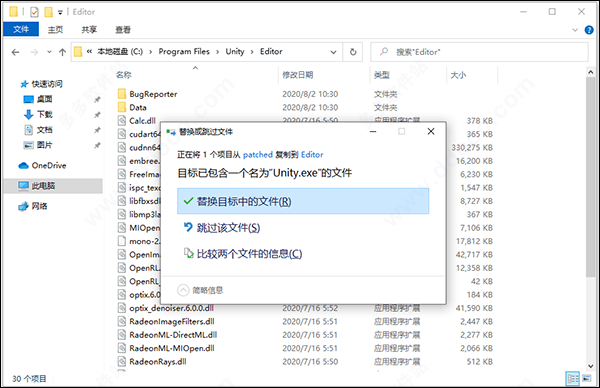Switch to large icons view

click(x=587, y=378)
